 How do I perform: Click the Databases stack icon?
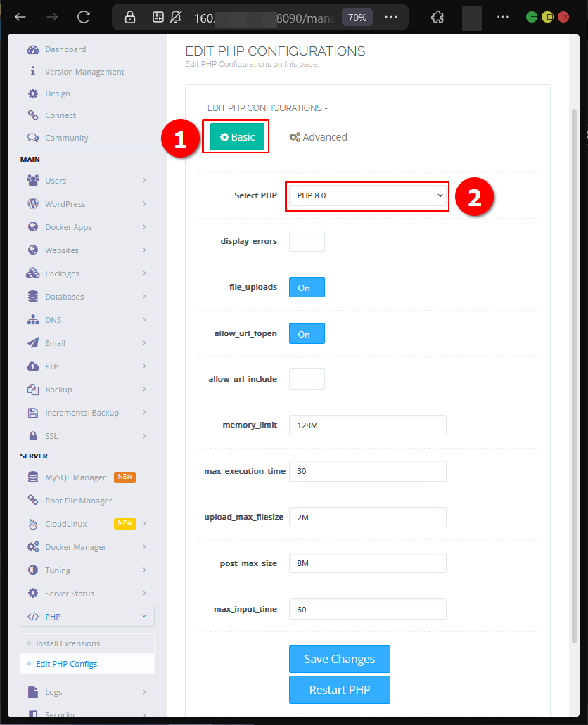[x=33, y=296]
